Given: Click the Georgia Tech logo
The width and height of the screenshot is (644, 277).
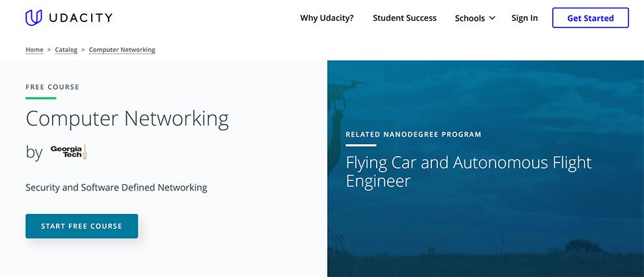Looking at the screenshot, I should click(x=69, y=152).
